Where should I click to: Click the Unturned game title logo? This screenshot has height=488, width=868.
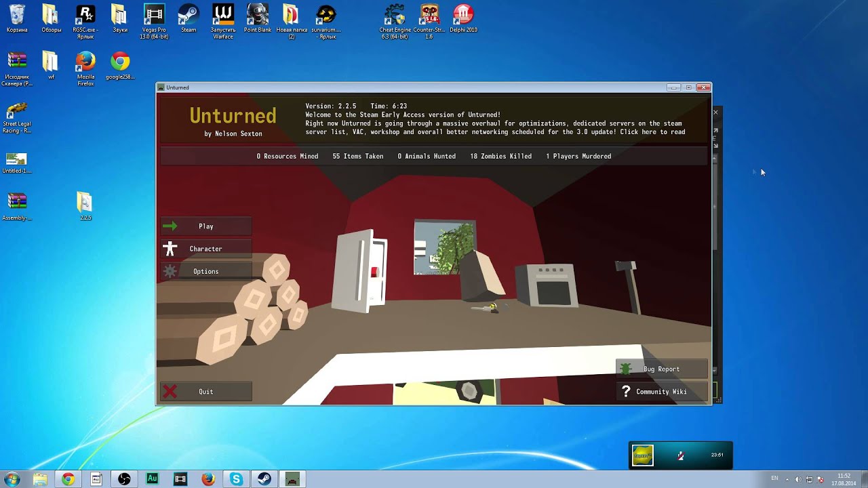(x=233, y=116)
